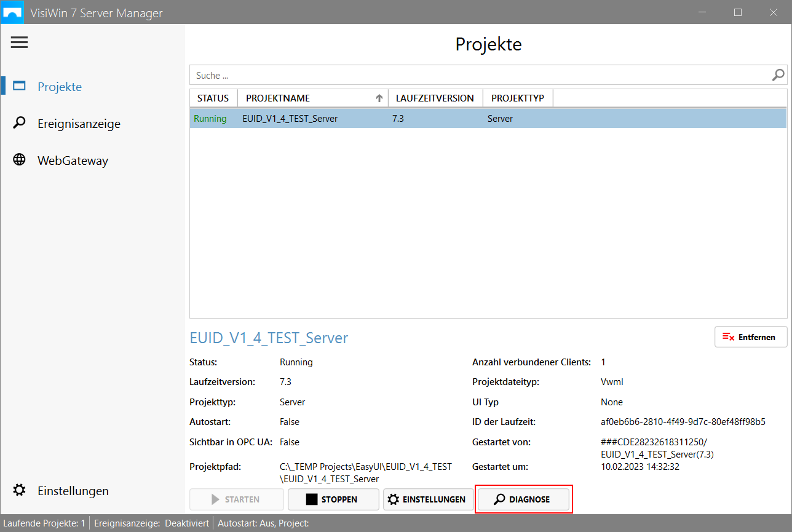Click the Projekte window icon in sidebar
This screenshot has height=532, width=792.
[20, 86]
